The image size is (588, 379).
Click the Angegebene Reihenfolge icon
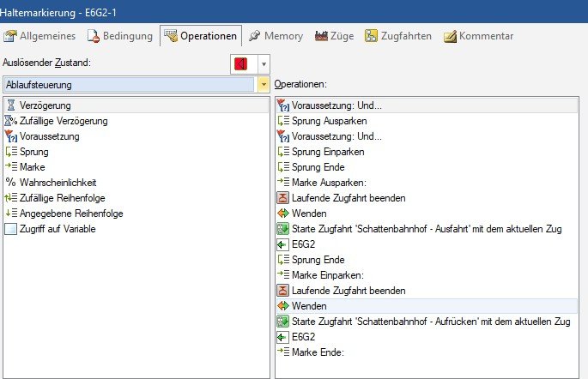[10, 214]
